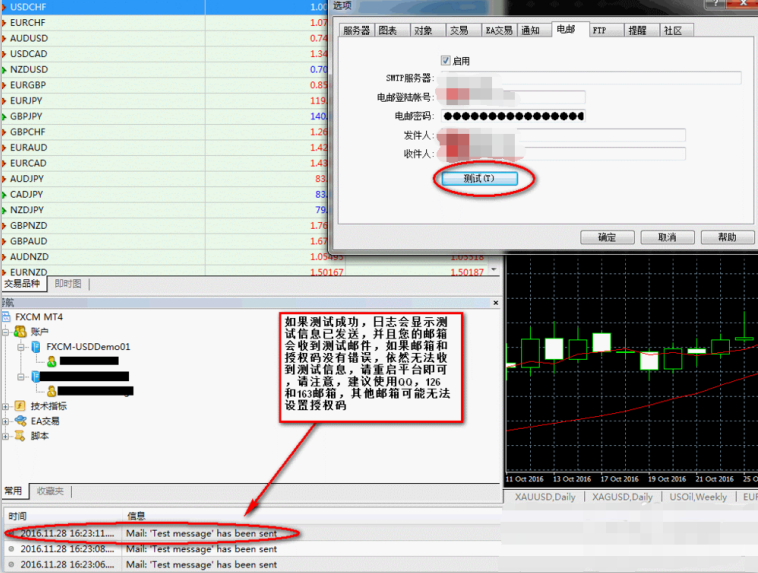Click the EA交易 expert advisors icon
The image size is (758, 573).
coord(20,421)
